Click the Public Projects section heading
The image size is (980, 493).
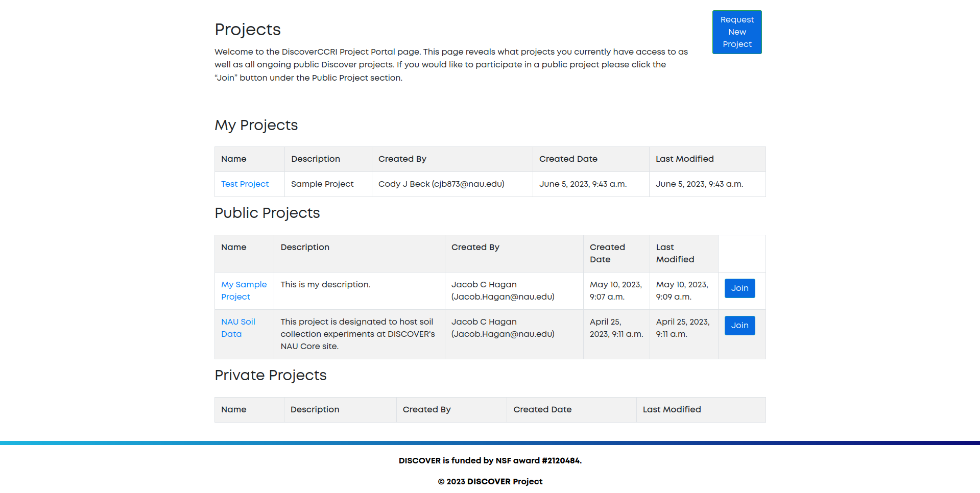267,213
